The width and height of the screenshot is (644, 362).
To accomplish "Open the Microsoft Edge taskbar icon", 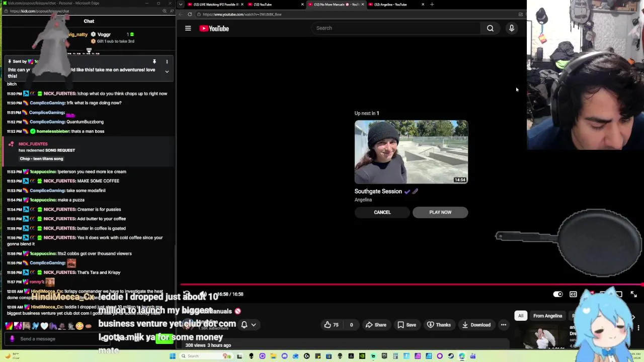I will coord(462,356).
